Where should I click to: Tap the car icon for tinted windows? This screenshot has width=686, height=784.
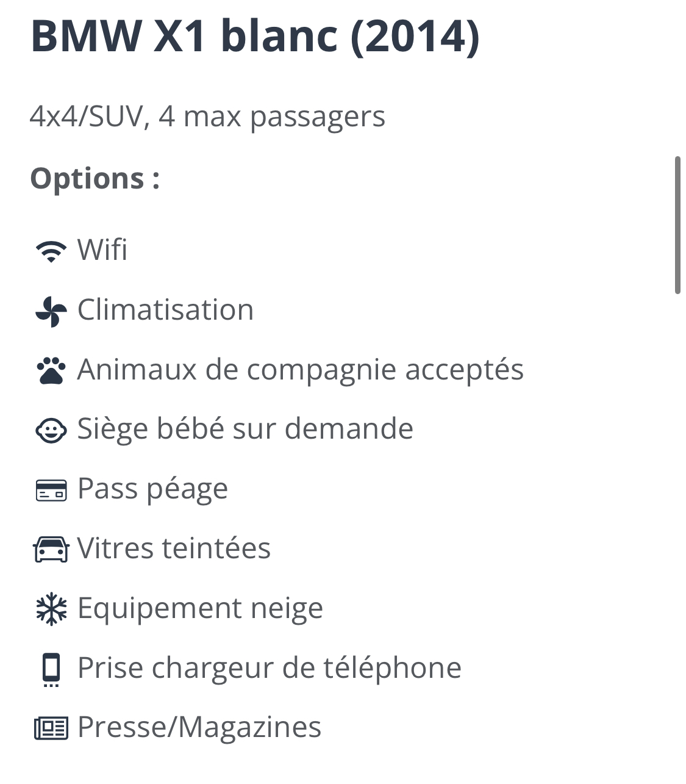[51, 549]
